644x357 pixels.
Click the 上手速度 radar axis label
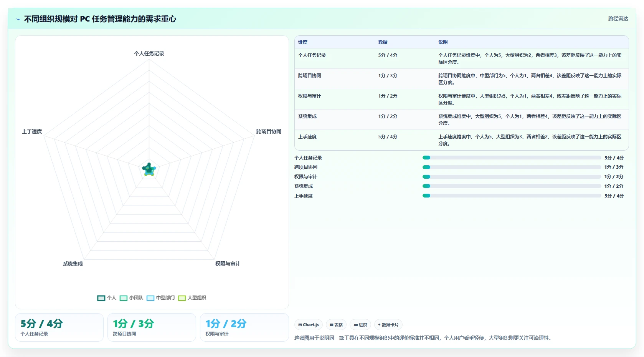coord(32,131)
